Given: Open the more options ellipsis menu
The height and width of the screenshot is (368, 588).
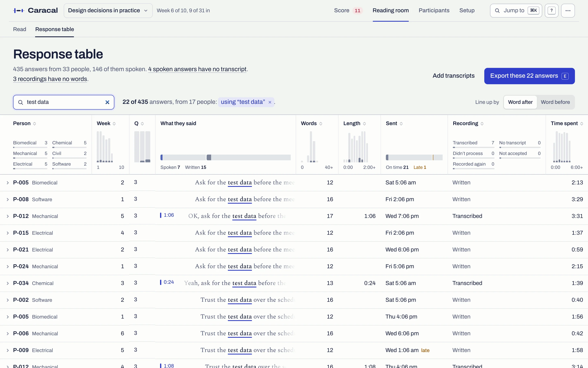Looking at the screenshot, I should point(568,10).
